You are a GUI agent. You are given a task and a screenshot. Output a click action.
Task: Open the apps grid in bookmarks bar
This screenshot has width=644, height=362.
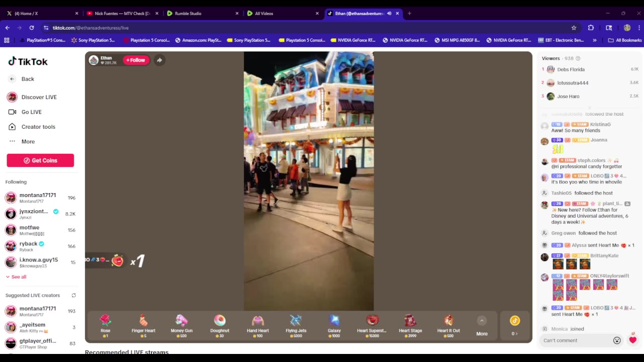(7, 40)
